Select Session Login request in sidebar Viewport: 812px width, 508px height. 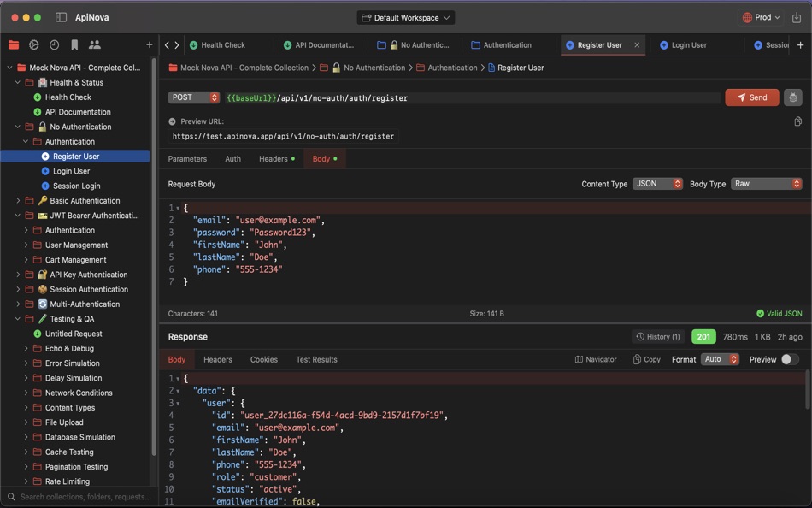(x=77, y=186)
